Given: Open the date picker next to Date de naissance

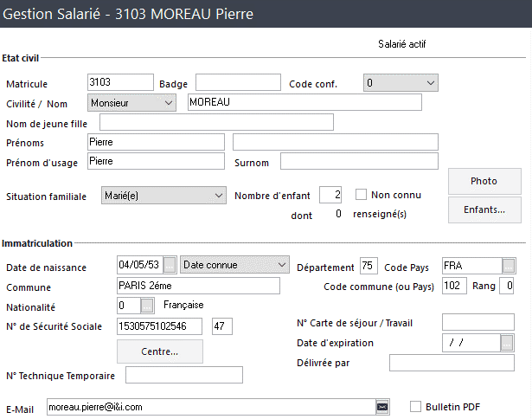Looking at the screenshot, I should click(x=170, y=265).
